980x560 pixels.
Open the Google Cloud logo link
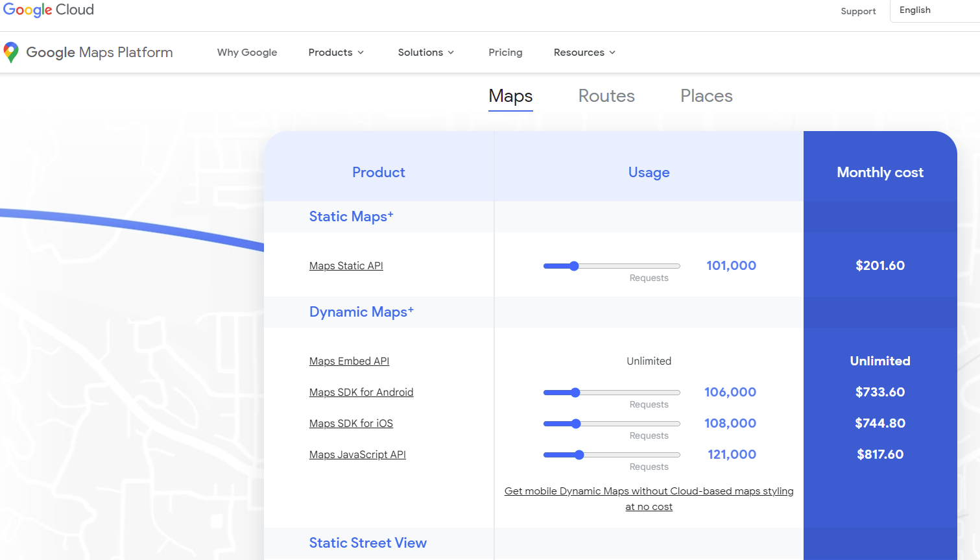49,10
